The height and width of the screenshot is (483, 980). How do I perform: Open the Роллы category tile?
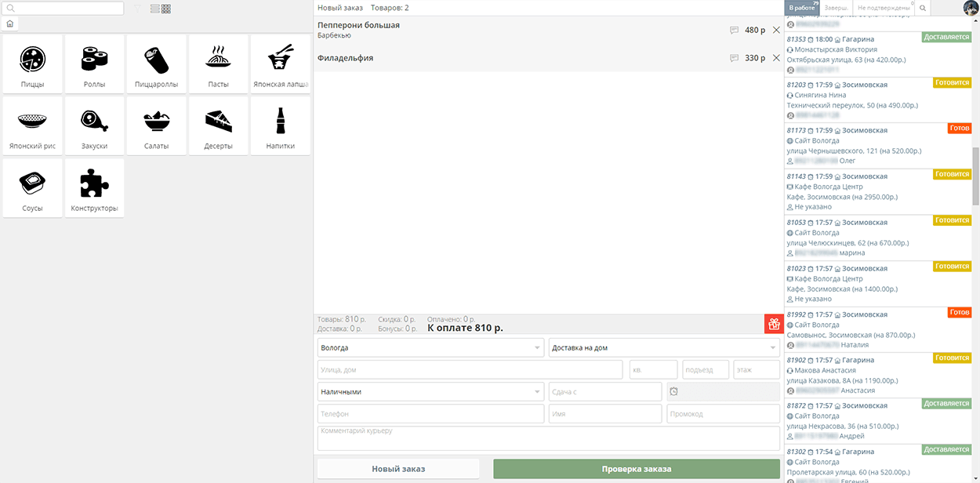point(94,64)
